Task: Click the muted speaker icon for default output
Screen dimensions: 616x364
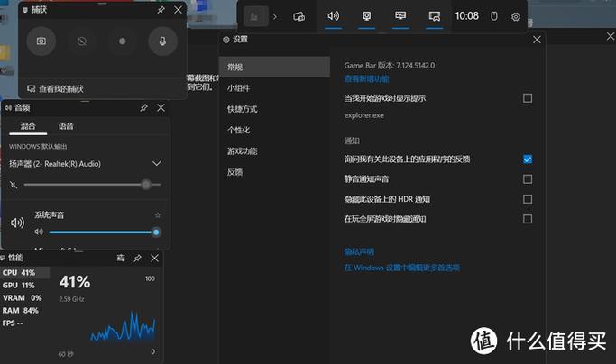Action: [x=14, y=185]
